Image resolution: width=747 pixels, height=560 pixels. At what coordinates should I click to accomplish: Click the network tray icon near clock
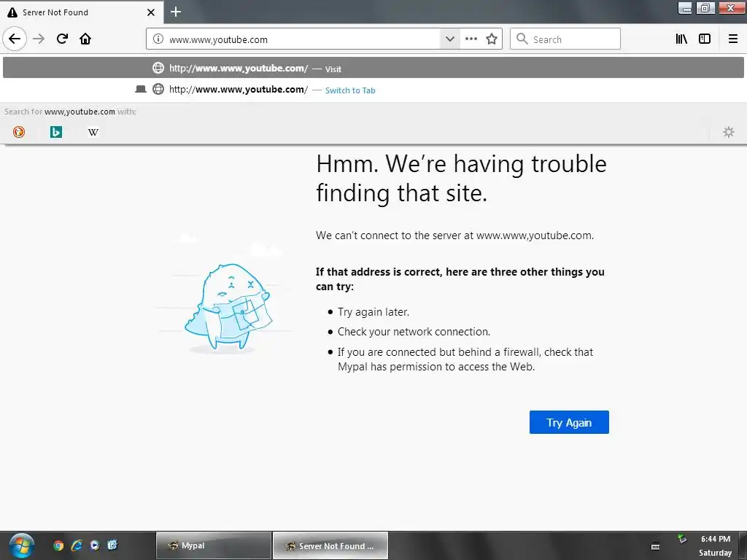682,539
